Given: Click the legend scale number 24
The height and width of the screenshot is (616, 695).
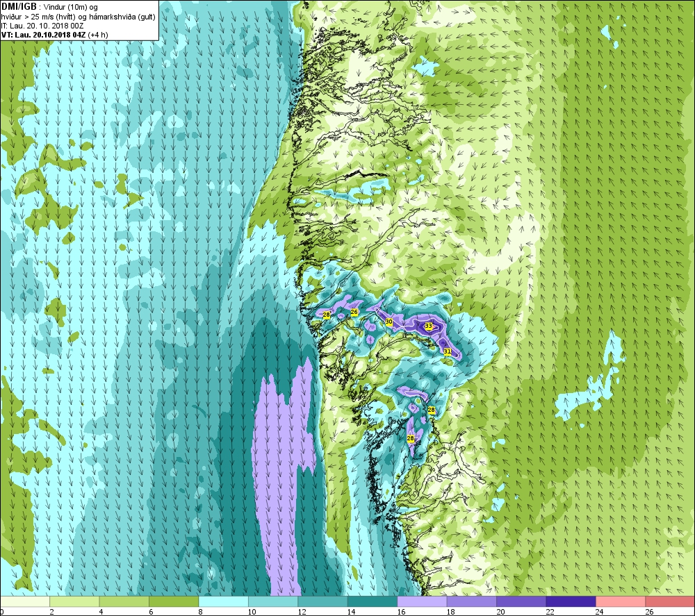Looking at the screenshot, I should [x=599, y=612].
